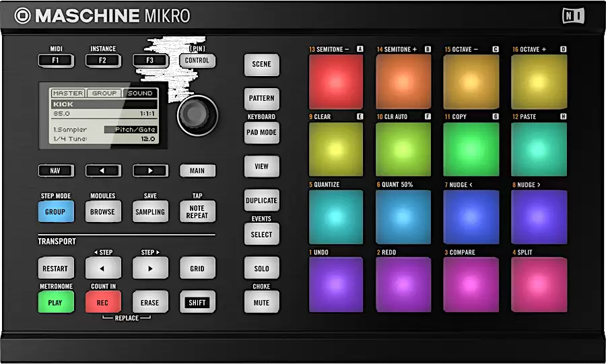Push the DUPLICATE button
The height and width of the screenshot is (364, 606).
point(262,201)
